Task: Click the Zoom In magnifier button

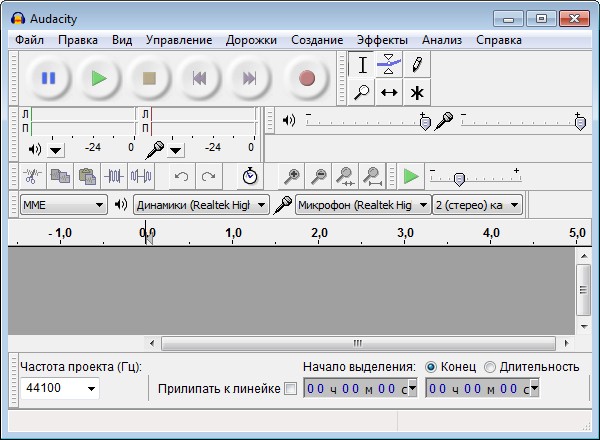Action: click(292, 176)
